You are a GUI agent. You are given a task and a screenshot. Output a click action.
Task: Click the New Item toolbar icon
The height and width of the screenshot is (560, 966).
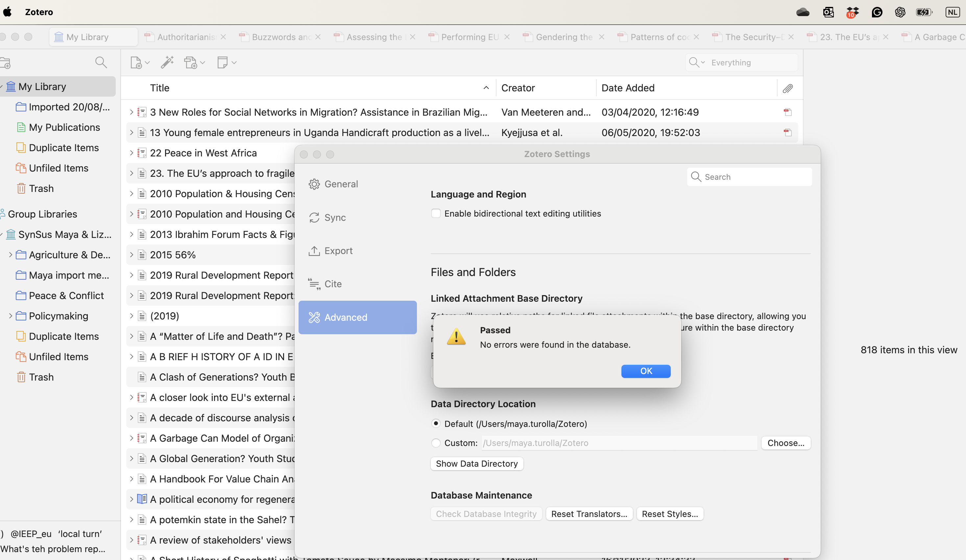[136, 62]
